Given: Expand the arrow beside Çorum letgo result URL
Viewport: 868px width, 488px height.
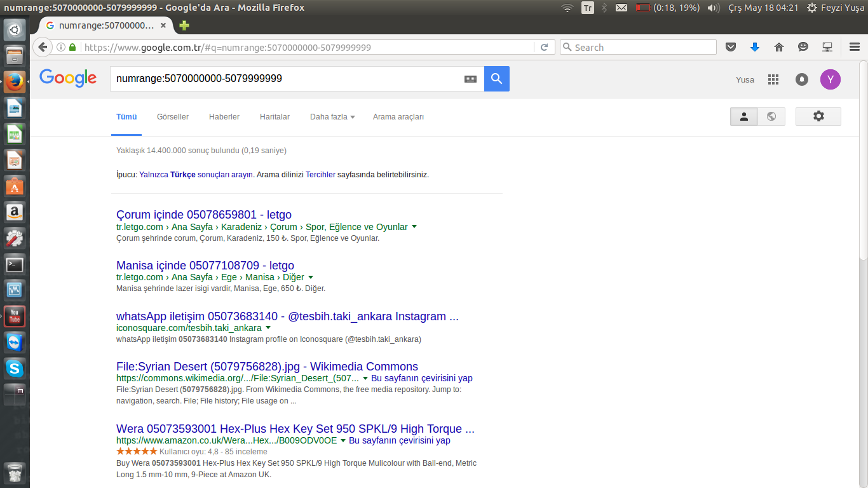Looking at the screenshot, I should (414, 227).
